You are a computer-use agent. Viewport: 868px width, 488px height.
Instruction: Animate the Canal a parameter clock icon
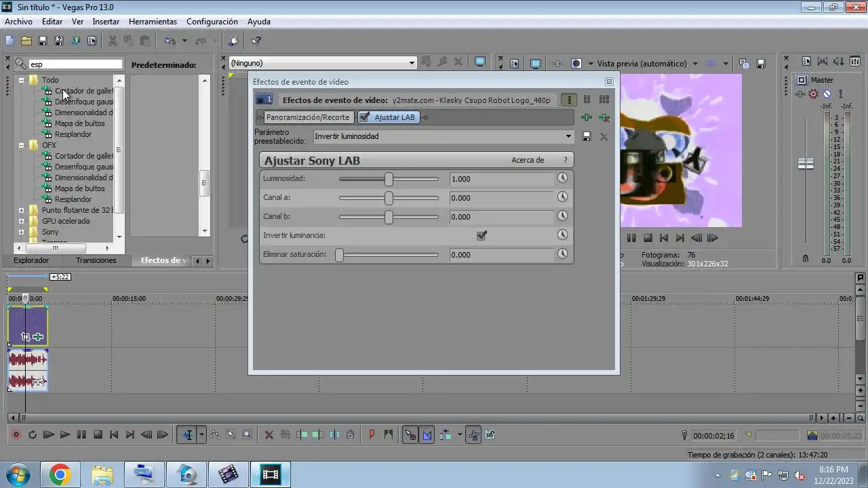pyautogui.click(x=562, y=197)
